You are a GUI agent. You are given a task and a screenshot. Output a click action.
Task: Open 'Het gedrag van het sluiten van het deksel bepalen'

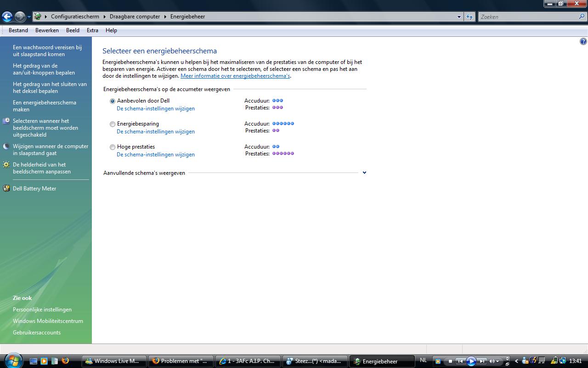[50, 87]
